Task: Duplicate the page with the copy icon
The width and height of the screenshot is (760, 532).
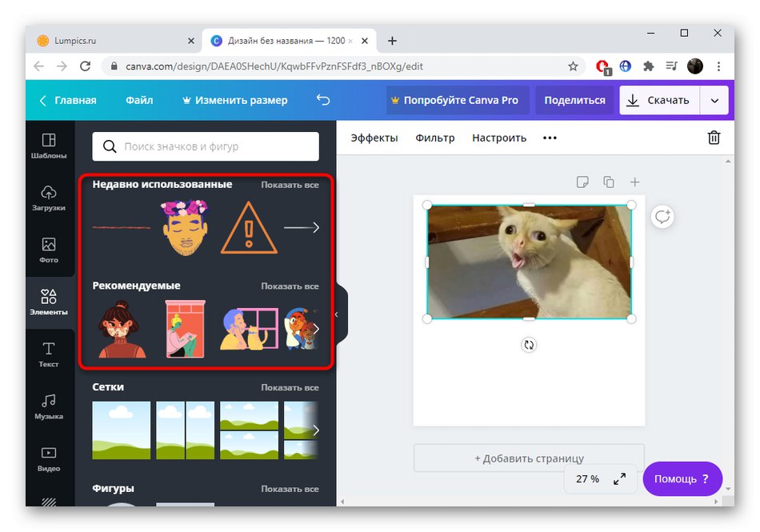Action: [609, 182]
